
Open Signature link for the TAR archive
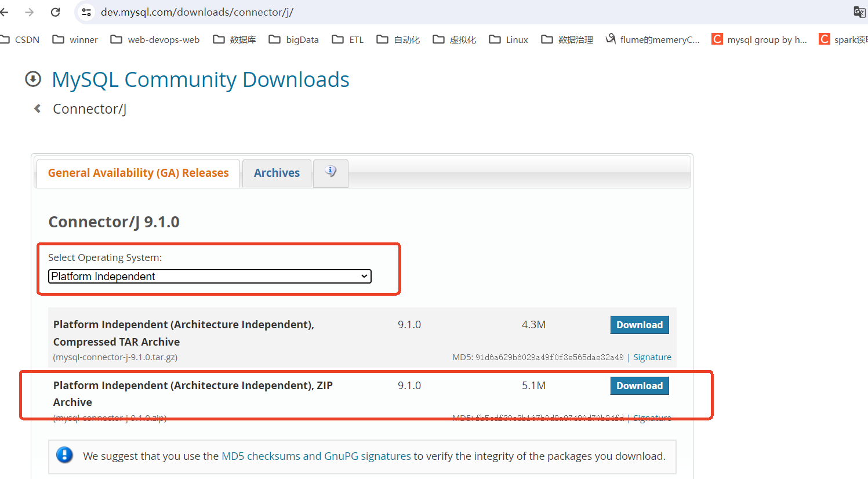[x=652, y=357]
